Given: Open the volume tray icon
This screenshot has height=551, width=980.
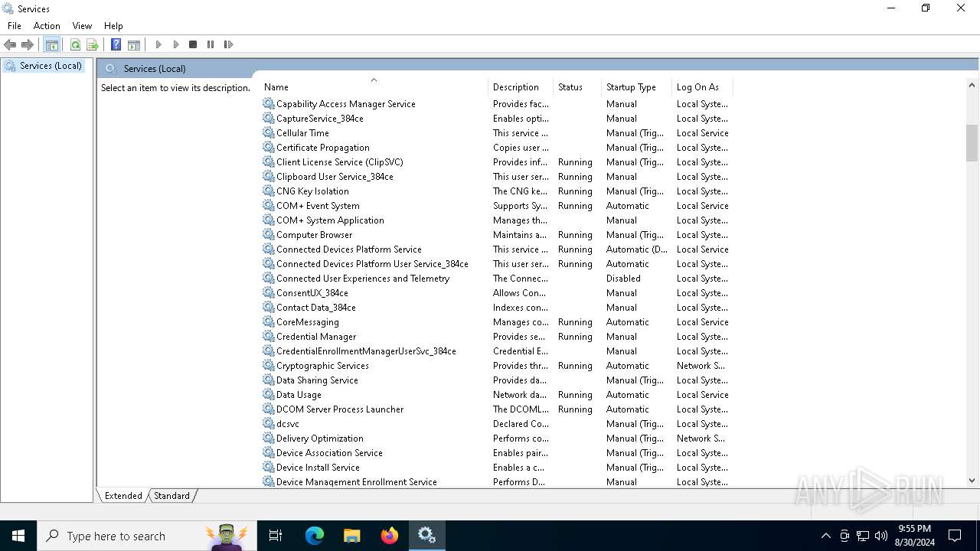Looking at the screenshot, I should tap(881, 536).
